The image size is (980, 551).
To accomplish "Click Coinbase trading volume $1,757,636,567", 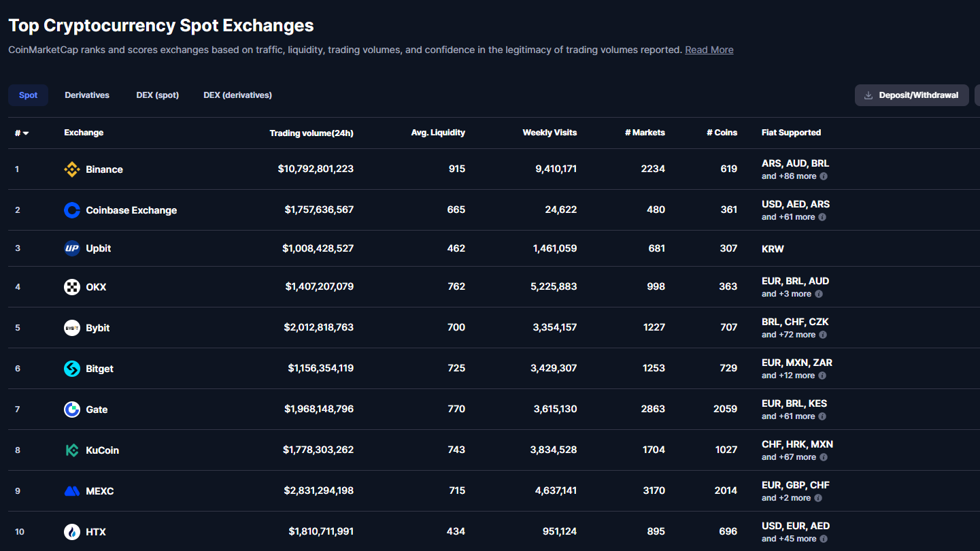I will tap(319, 210).
